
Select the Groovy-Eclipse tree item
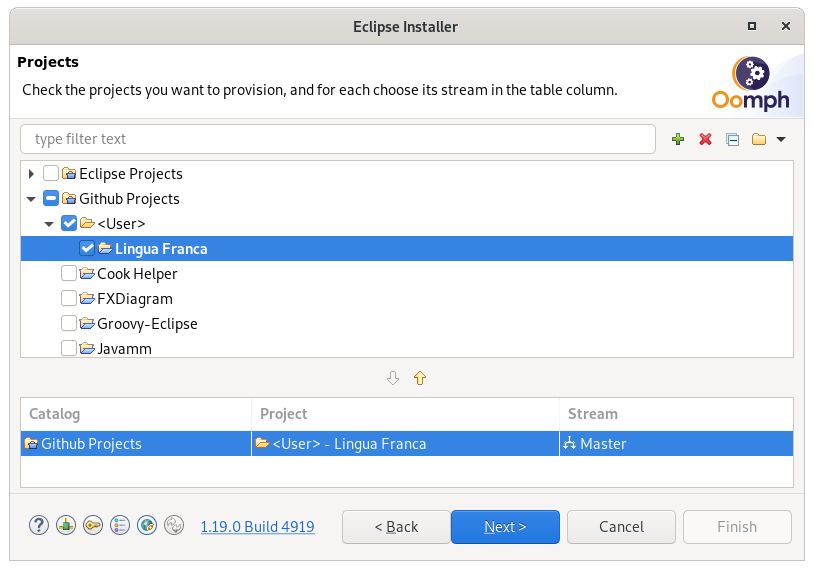(x=147, y=324)
